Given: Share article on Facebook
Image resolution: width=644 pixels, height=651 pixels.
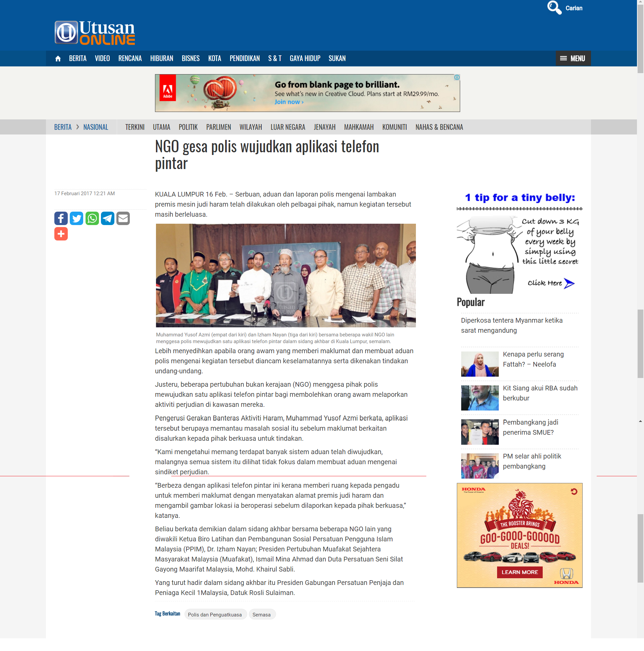Looking at the screenshot, I should [x=61, y=218].
